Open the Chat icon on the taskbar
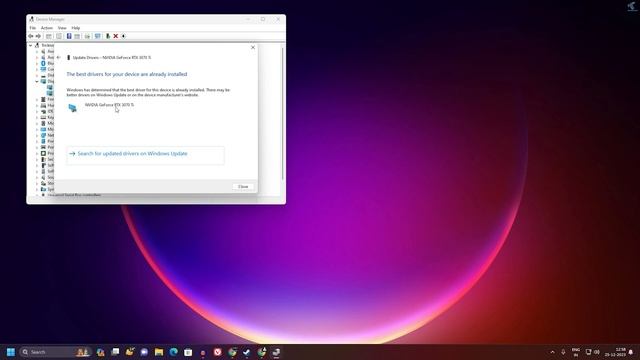This screenshot has height=360, width=640. [144, 352]
